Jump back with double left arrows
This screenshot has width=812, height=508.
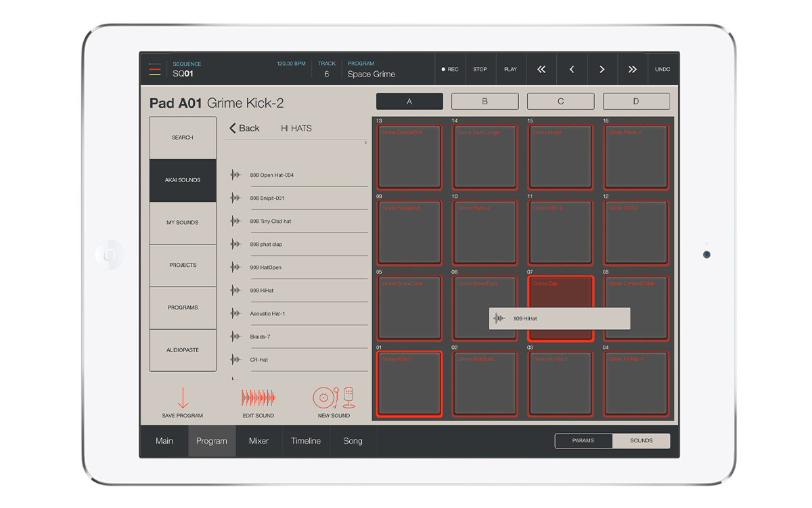click(x=541, y=69)
